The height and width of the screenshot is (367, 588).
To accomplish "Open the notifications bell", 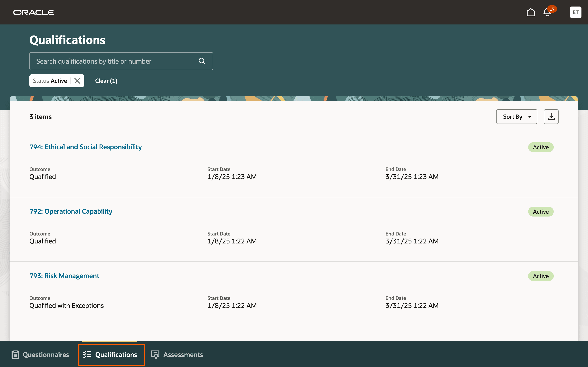I will click(547, 12).
